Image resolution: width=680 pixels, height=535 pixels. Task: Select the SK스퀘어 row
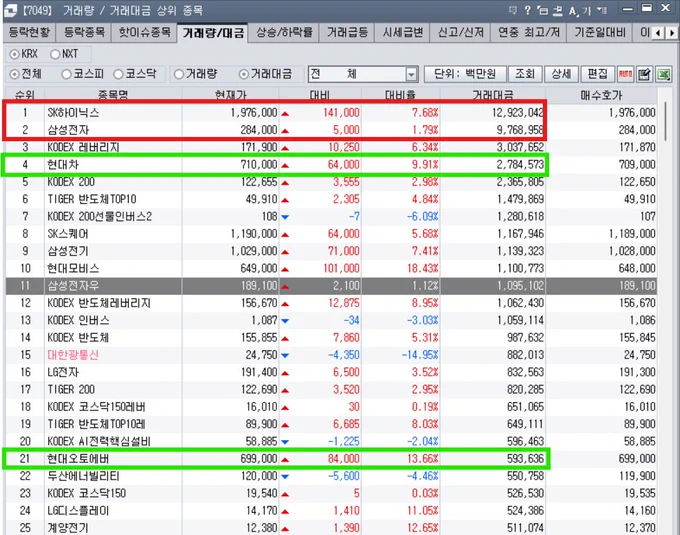tap(331, 234)
